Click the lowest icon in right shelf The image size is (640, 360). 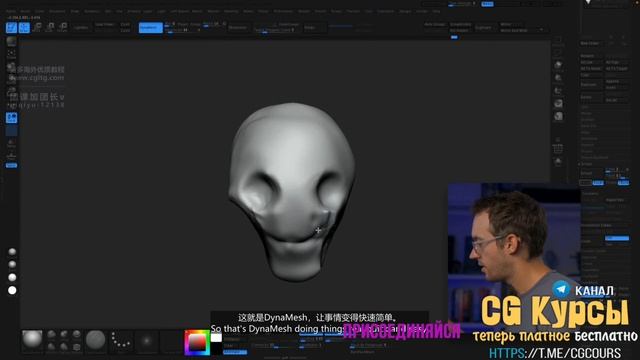(x=558, y=162)
